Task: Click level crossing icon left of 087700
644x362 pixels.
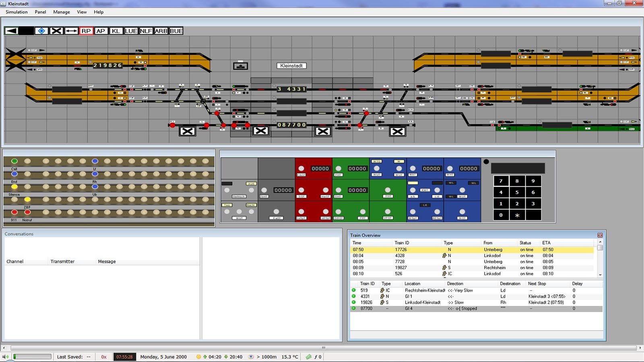Action: [260, 131]
